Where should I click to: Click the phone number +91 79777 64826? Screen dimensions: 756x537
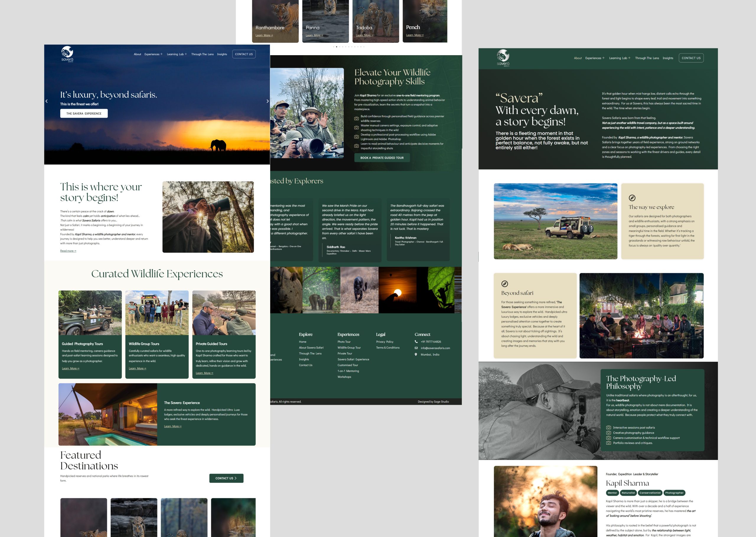[x=431, y=342]
